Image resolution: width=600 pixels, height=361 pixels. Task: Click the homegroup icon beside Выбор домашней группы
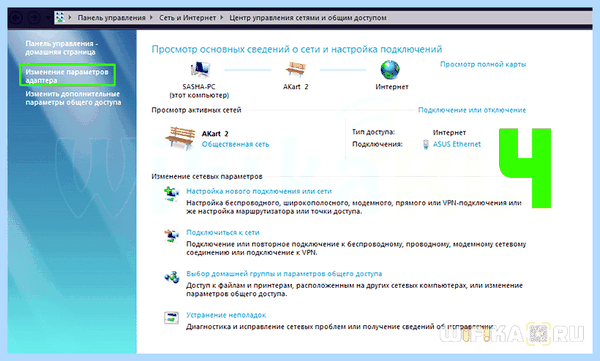(x=171, y=276)
